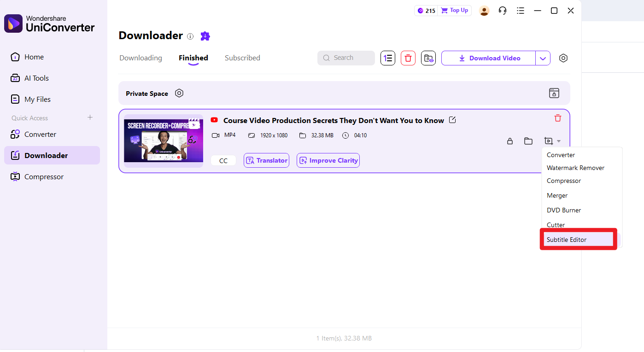Launch Translator for the video
Screen dimensions: 644x352
pos(267,160)
